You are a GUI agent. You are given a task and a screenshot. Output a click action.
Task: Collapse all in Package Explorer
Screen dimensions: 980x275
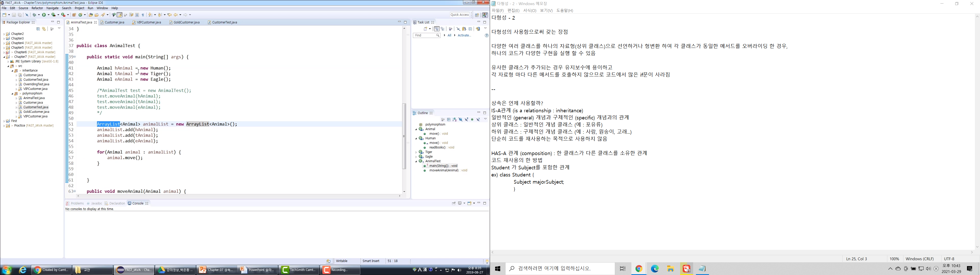pyautogui.click(x=38, y=29)
